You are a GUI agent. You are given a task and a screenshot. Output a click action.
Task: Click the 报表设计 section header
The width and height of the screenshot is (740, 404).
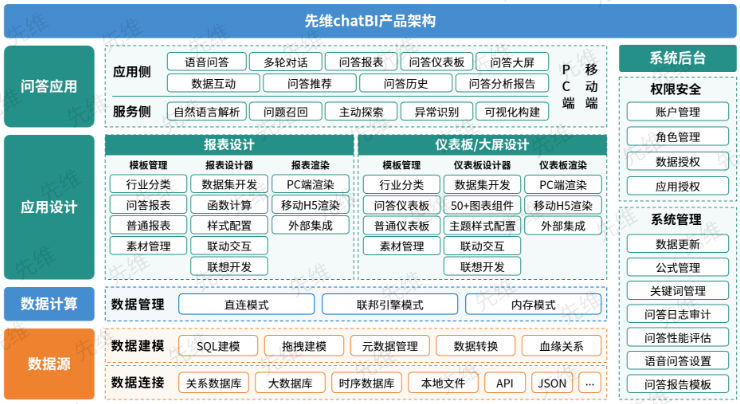click(229, 145)
